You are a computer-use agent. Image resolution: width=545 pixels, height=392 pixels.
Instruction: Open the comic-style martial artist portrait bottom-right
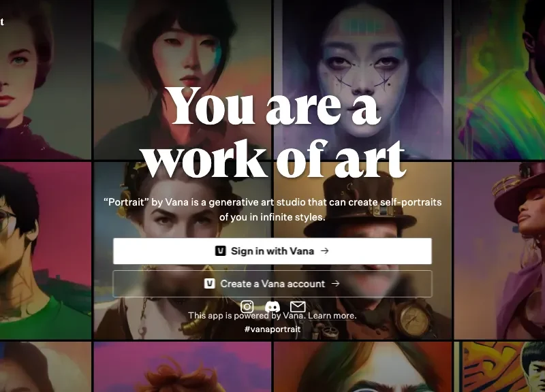pos(504,367)
